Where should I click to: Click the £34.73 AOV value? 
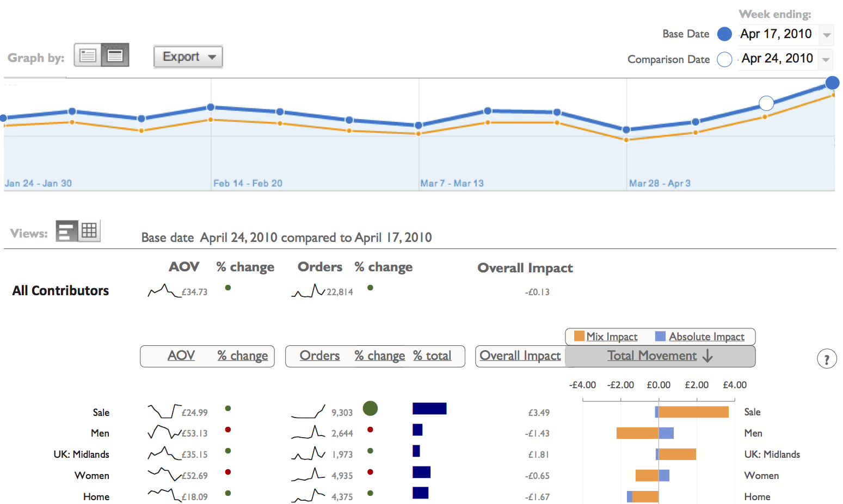(x=194, y=292)
